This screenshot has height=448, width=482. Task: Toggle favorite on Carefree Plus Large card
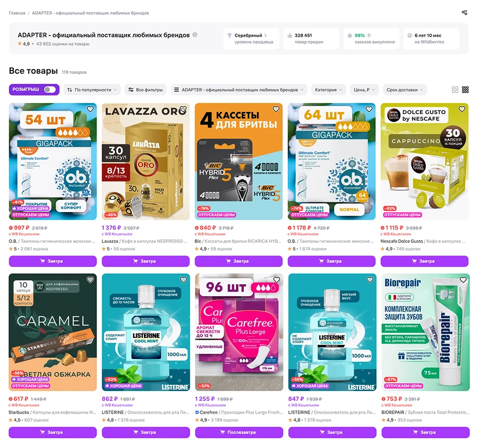[277, 280]
